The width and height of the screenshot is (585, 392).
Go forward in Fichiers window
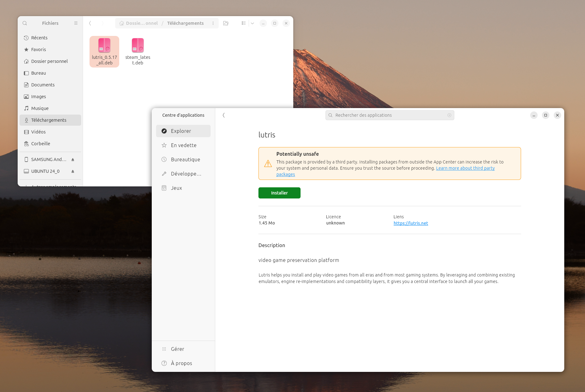coord(103,23)
